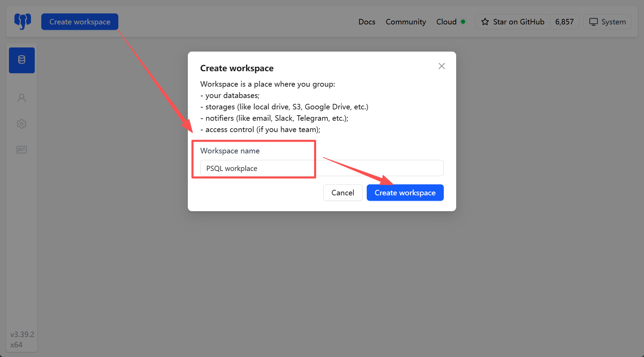Click the green Cloud status dot

pyautogui.click(x=463, y=22)
